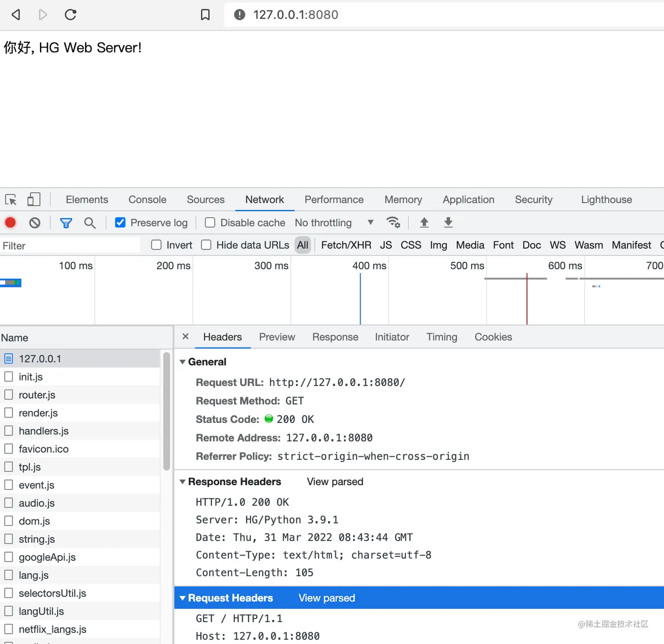Collapse the Request Headers section
This screenshot has height=644, width=664.
[x=182, y=598]
